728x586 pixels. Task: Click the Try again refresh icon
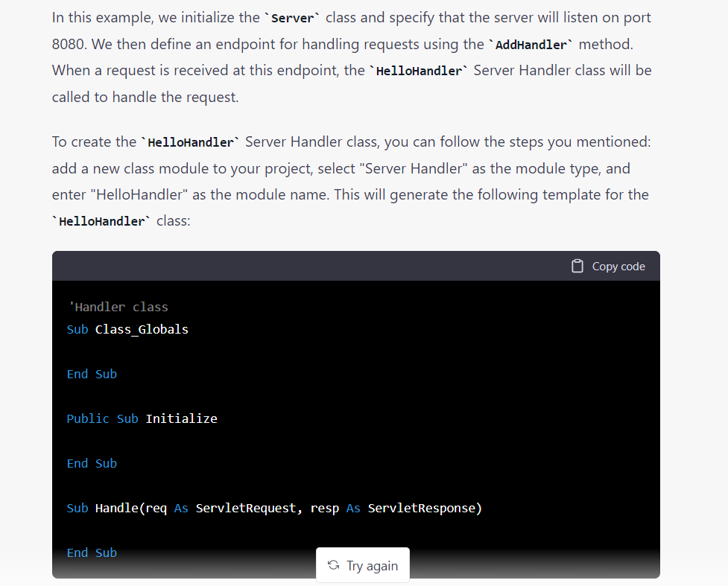pyautogui.click(x=333, y=565)
